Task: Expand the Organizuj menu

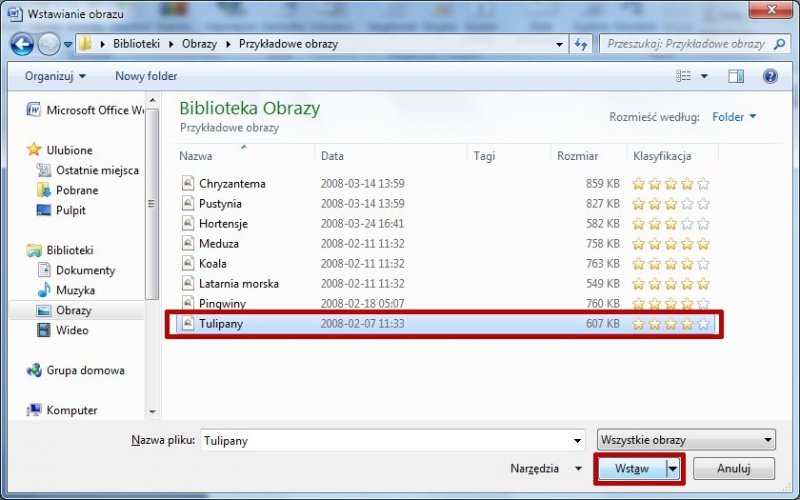Action: tap(55, 76)
